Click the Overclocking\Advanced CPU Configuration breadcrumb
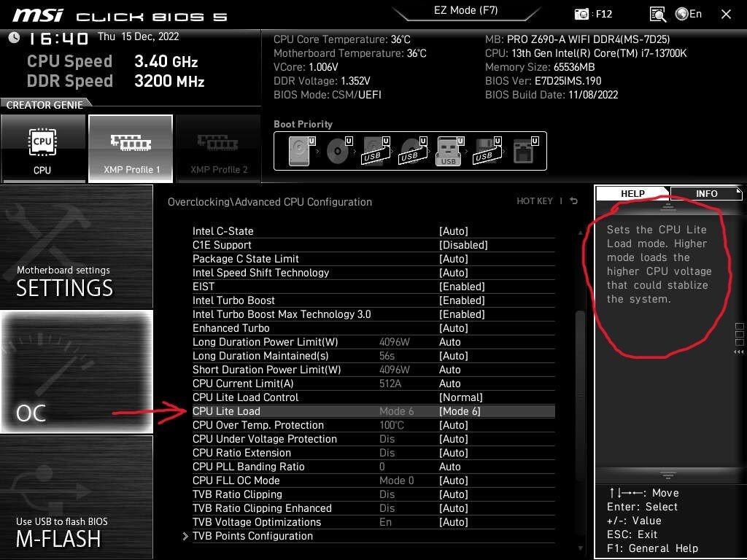This screenshot has height=560, width=747. (270, 202)
